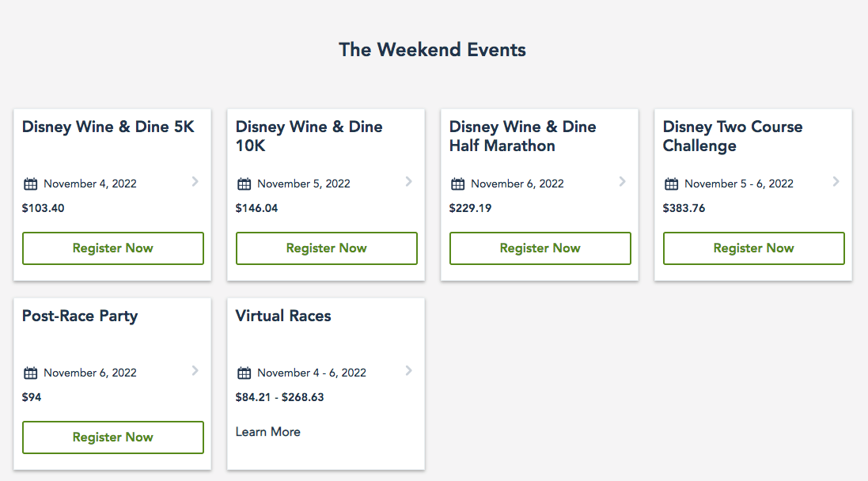Expand Virtual Races chevron arrow
Screen dimensions: 868x481
[x=408, y=370]
